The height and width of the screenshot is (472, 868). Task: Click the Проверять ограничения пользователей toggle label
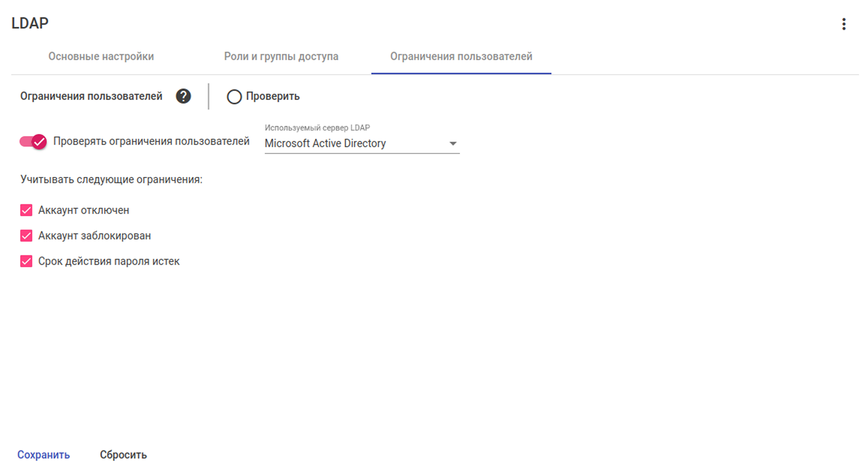[x=151, y=141]
